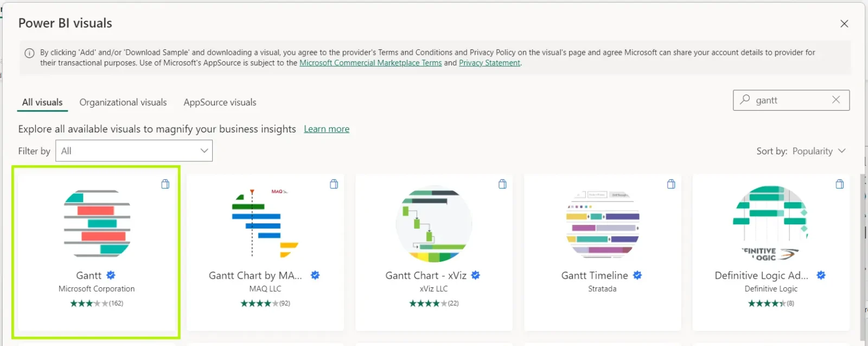Click the Definitive Logic Ad... title text
This screenshot has height=346, width=868.
coord(762,275)
